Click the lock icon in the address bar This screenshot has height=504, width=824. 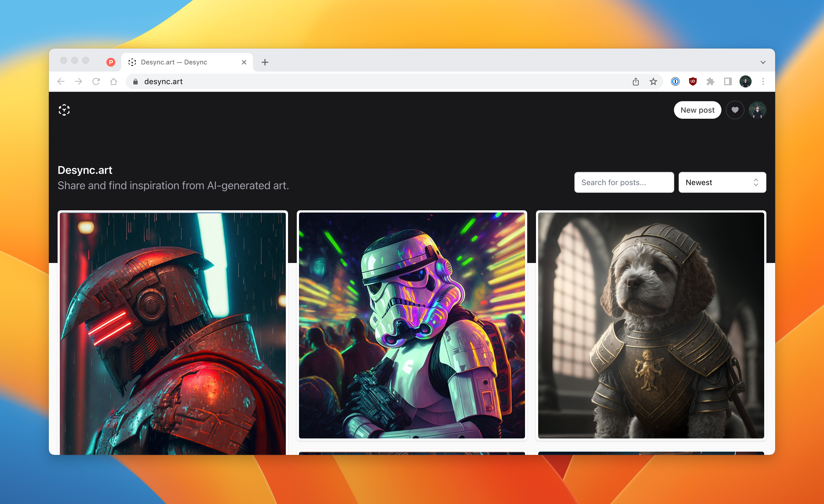click(x=136, y=81)
